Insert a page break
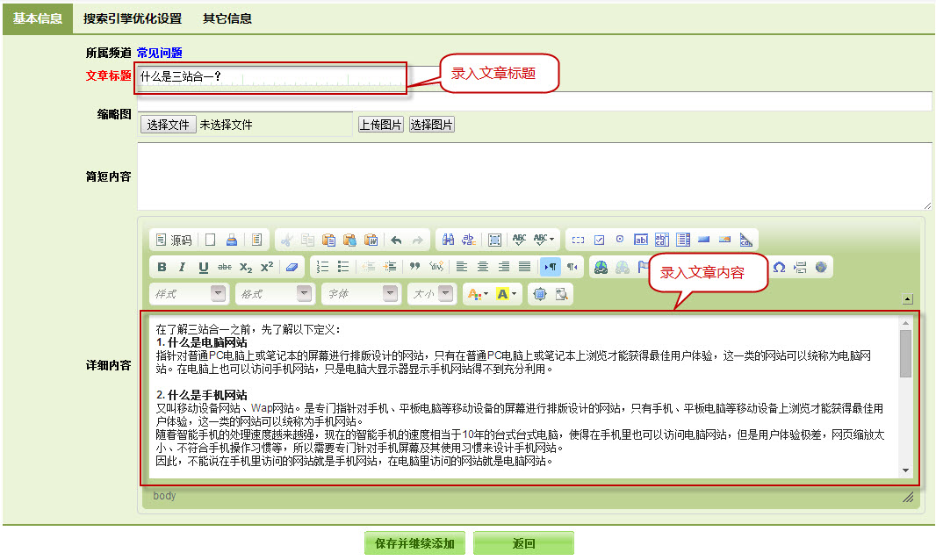Screen dimensions: 936x560 (800, 267)
